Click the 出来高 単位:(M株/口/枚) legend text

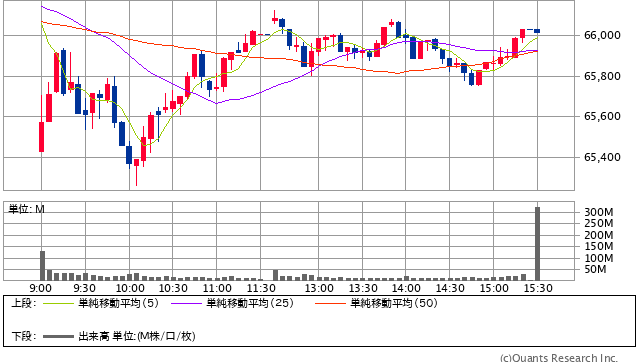(137, 336)
